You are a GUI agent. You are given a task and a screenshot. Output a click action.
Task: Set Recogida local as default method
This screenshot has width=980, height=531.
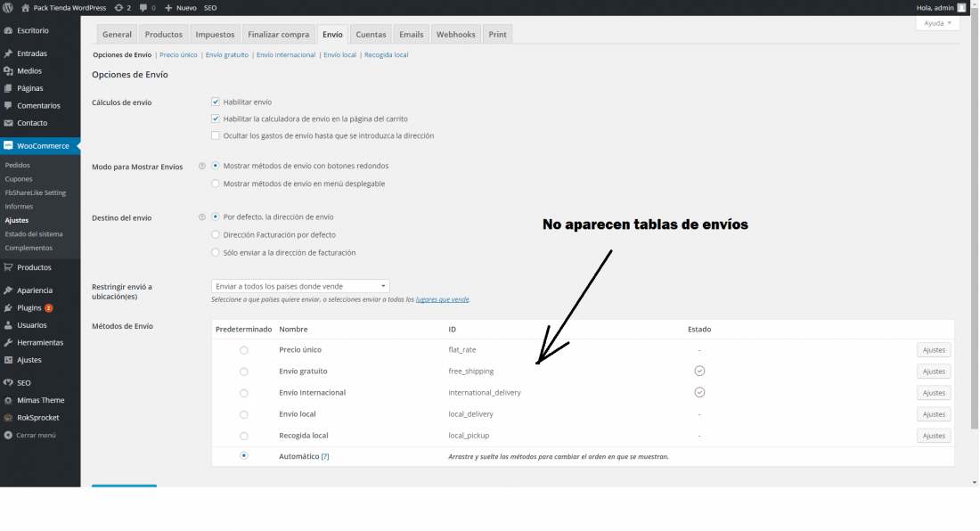point(244,436)
